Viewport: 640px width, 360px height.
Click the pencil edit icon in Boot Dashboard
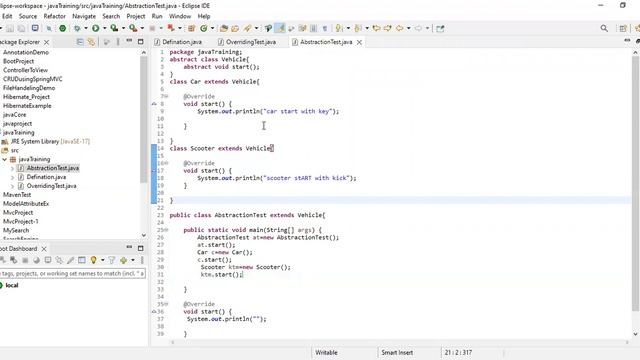pos(70,260)
